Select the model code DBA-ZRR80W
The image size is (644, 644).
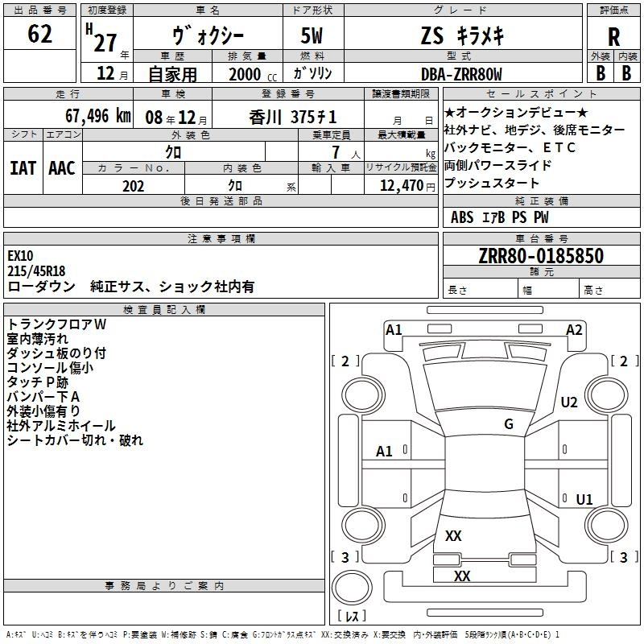tap(461, 74)
